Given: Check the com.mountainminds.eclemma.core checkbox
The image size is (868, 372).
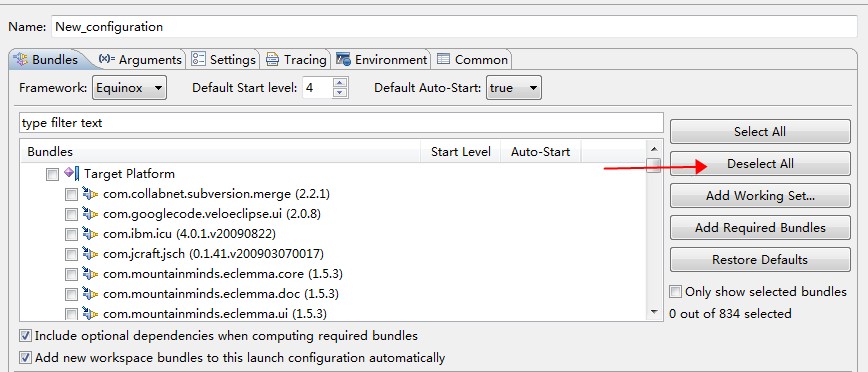Looking at the screenshot, I should click(71, 275).
